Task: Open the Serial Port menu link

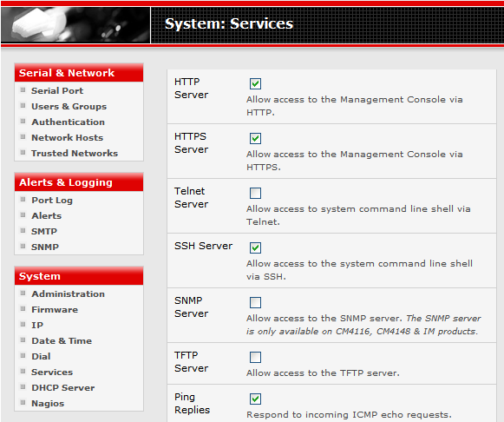Action: (57, 90)
